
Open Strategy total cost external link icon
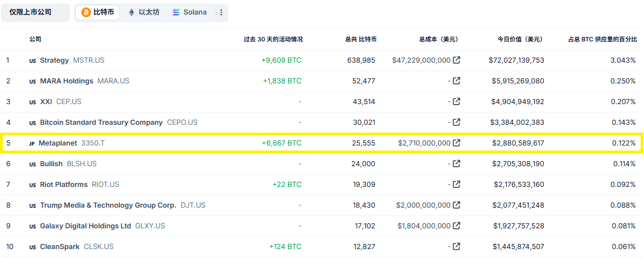457,60
